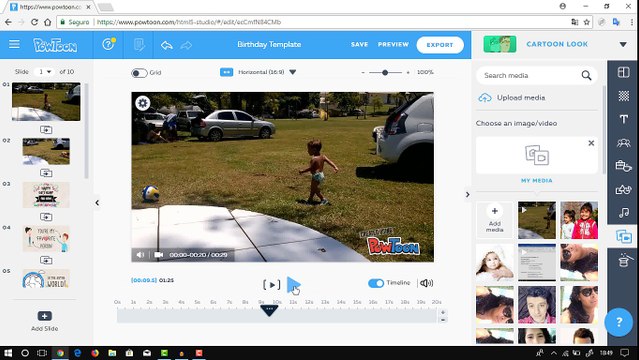Select the two girls photo thumbnail
Viewport: 639px width, 360px height.
(x=579, y=220)
